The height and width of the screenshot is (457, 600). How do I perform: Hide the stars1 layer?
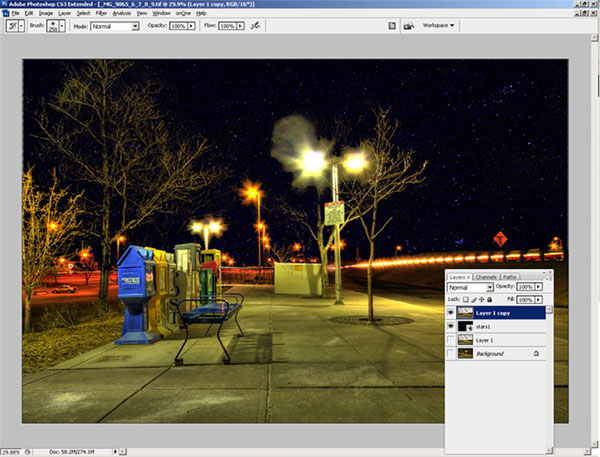point(451,326)
